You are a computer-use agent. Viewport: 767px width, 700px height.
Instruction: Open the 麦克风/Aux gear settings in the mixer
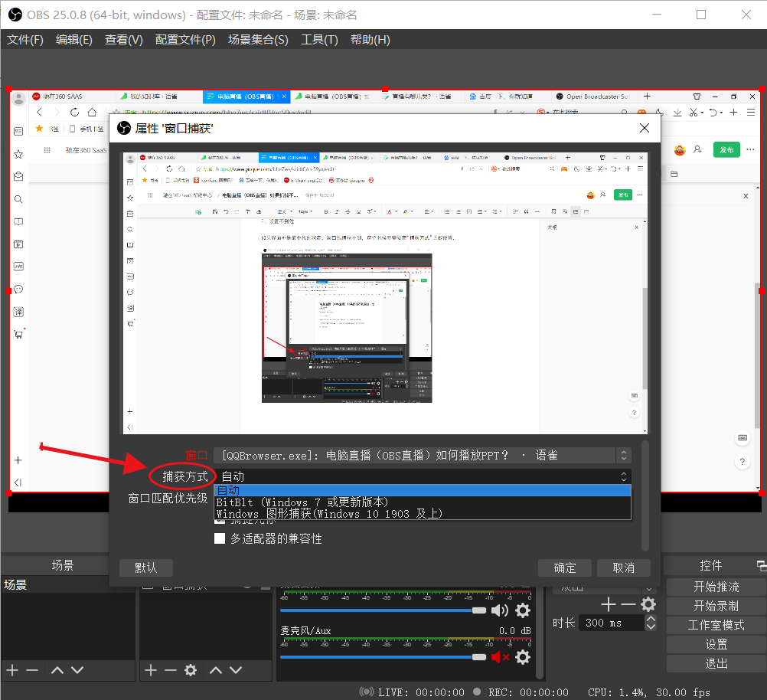523,657
